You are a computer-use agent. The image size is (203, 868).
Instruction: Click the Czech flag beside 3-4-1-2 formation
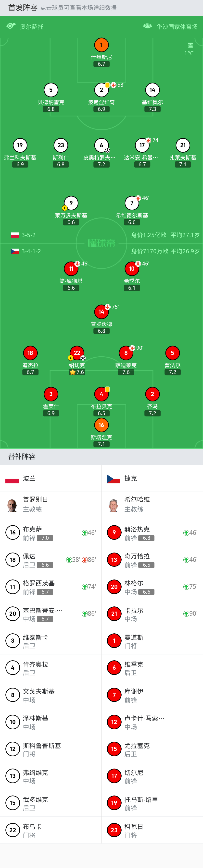[x=15, y=251]
